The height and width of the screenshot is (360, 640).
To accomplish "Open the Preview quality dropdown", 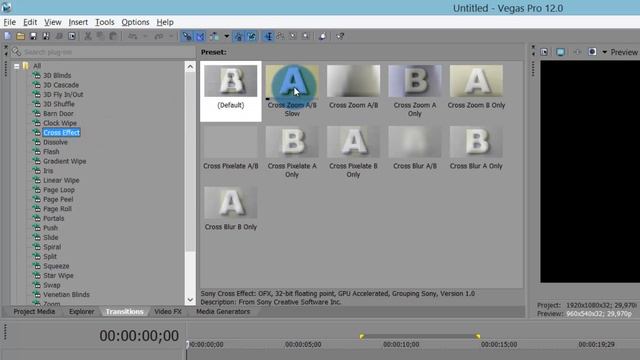I will (x=624, y=52).
